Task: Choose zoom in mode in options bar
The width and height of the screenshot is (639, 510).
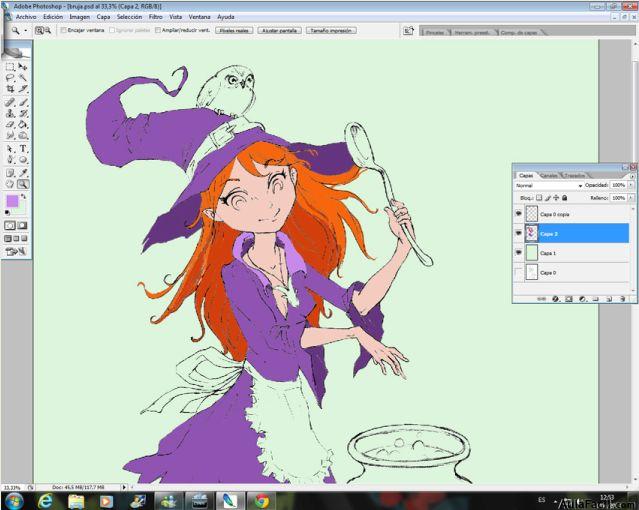Action: 39,30
